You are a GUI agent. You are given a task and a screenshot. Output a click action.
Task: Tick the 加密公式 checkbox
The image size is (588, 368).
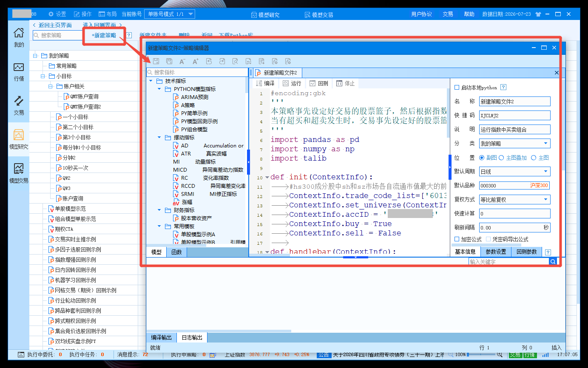click(x=457, y=240)
